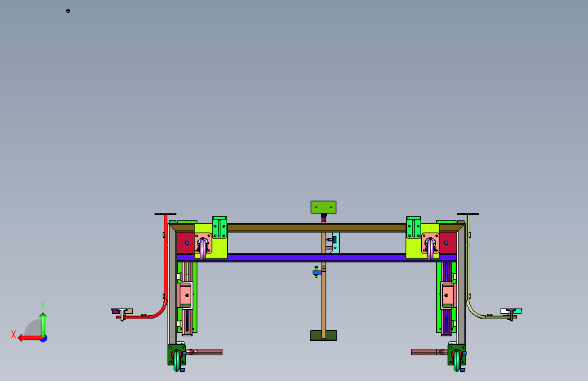Select the right yellow-green mounting plate
Viewport: 588px width, 381px height.
click(414, 248)
